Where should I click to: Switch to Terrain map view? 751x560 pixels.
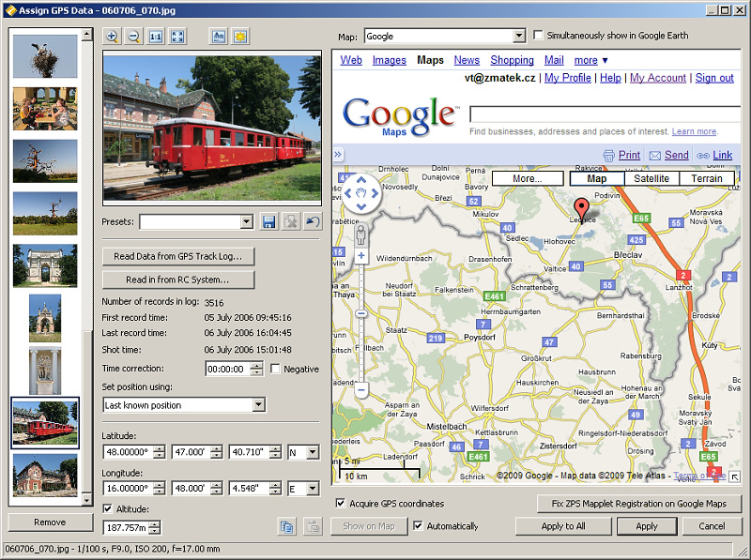tap(707, 178)
